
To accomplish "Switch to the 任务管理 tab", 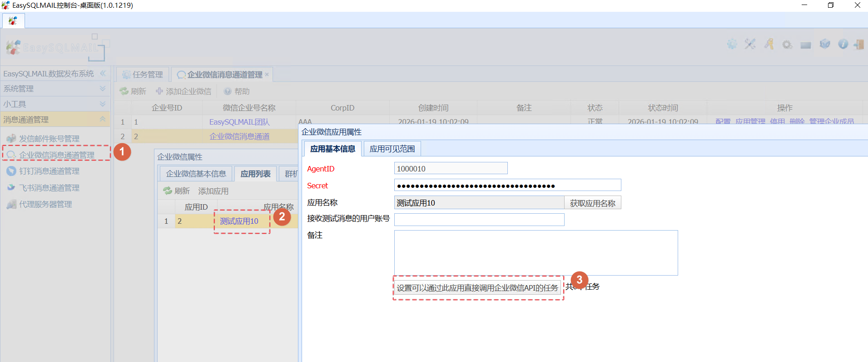I will pos(143,75).
